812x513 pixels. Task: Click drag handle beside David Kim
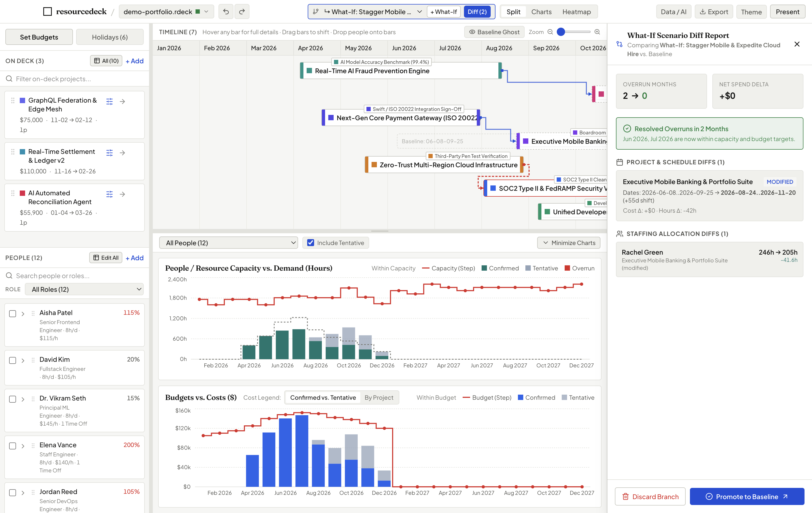33,360
